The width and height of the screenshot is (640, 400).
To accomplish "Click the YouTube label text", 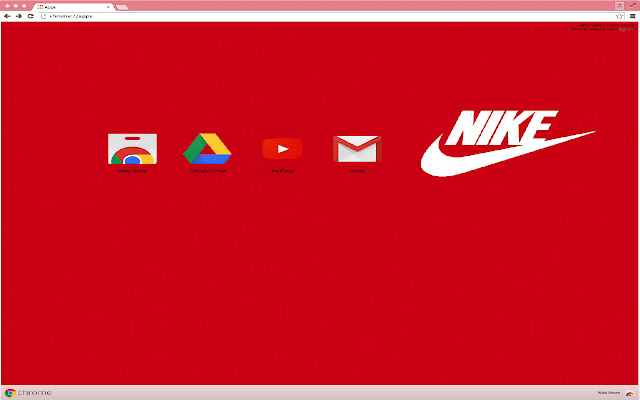I will (x=282, y=171).
